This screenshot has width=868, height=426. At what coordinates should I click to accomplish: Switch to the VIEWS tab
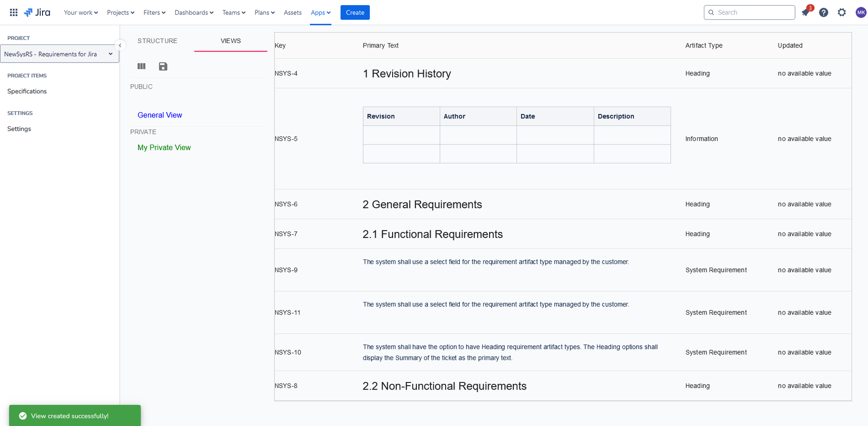(231, 41)
